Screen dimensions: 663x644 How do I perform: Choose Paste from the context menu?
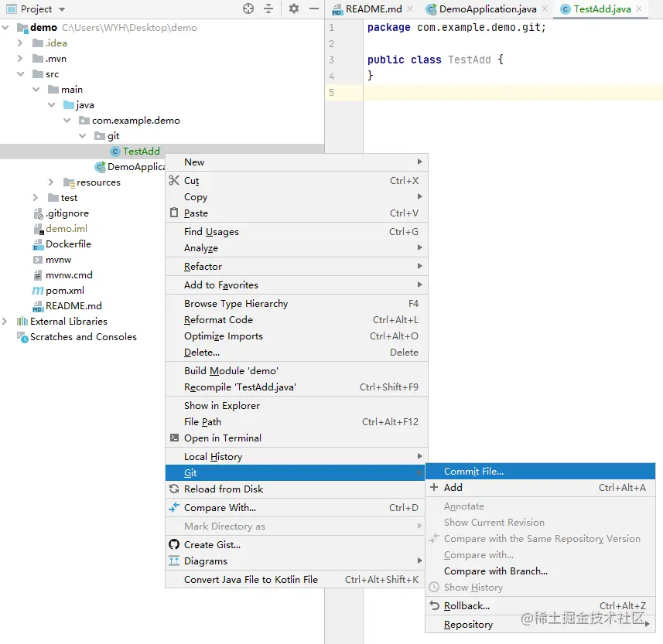(296, 213)
